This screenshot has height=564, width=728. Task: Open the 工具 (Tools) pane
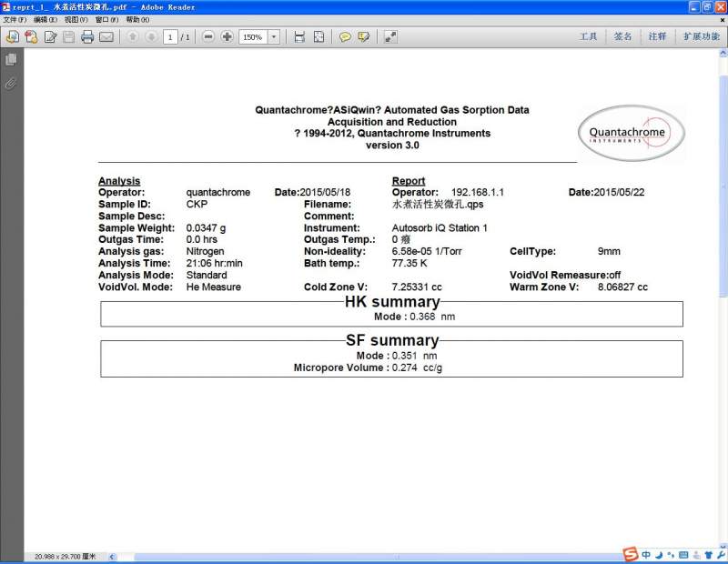click(588, 36)
